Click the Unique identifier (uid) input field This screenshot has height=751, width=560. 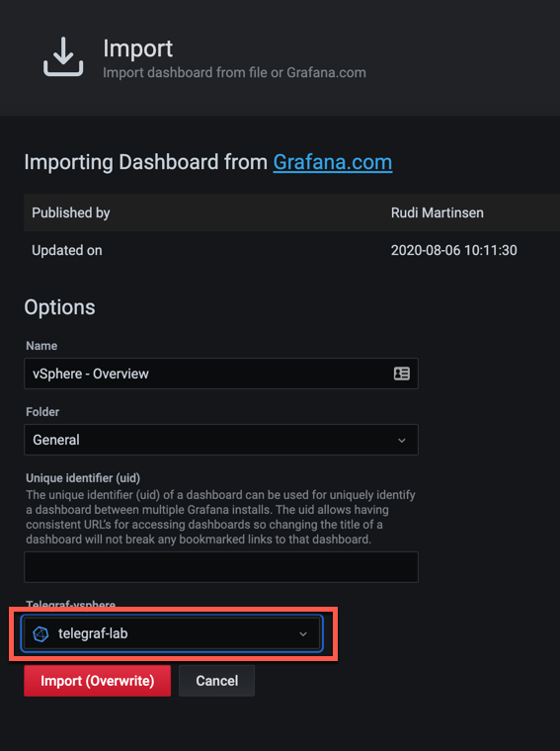pyautogui.click(x=221, y=567)
